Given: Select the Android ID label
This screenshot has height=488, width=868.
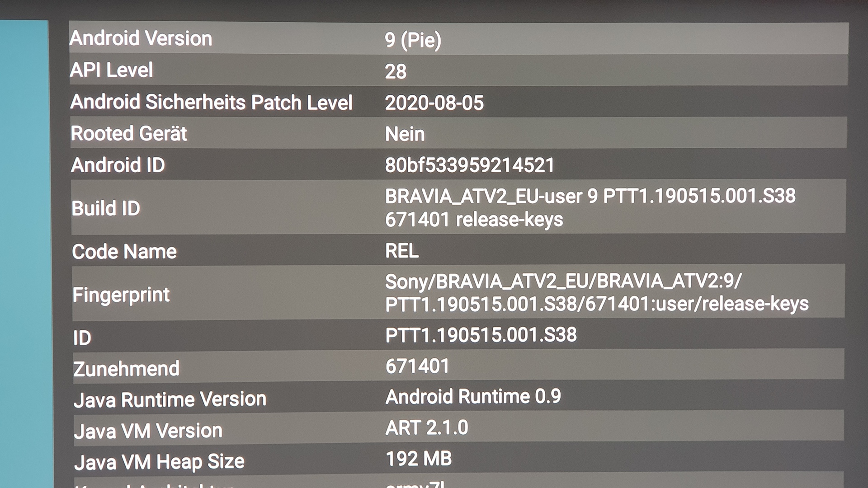Looking at the screenshot, I should pyautogui.click(x=118, y=165).
